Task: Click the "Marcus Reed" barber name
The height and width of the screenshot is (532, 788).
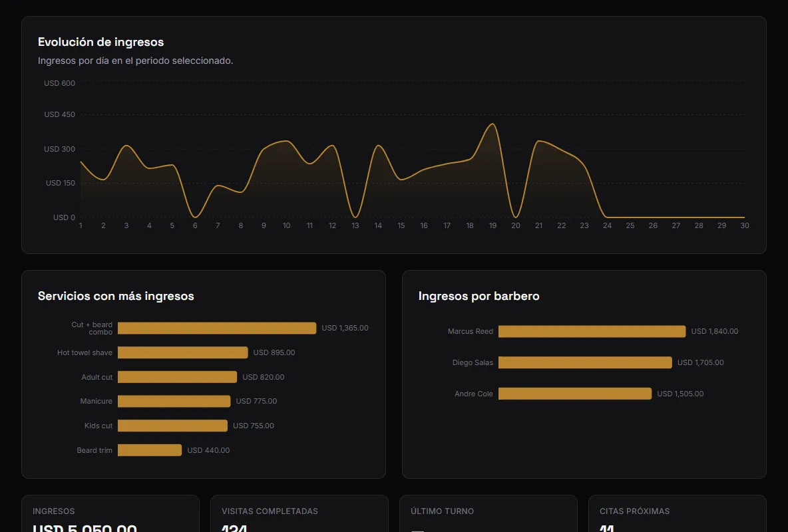Action: (x=471, y=332)
